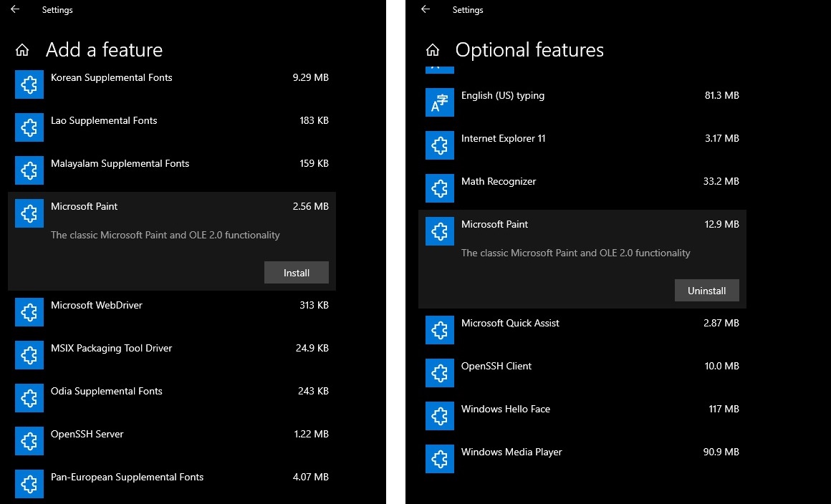
Task: Select Windows Media Player entry
Action: pos(582,458)
